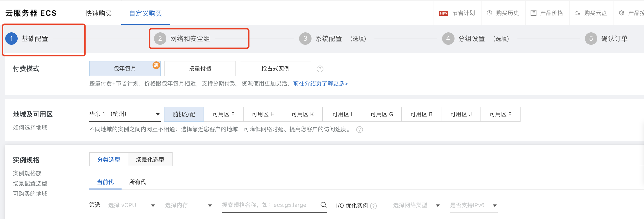This screenshot has width=644, height=219.
Task: Go to step 3 系统配置
Action: (x=328, y=39)
